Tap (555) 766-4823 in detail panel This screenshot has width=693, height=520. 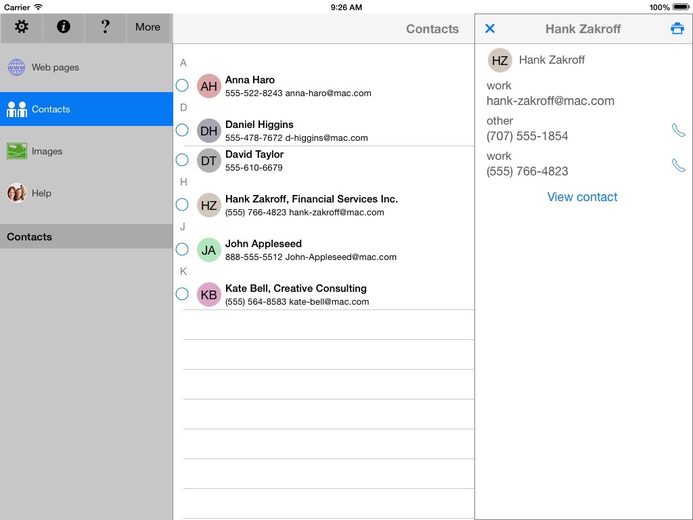click(x=527, y=171)
